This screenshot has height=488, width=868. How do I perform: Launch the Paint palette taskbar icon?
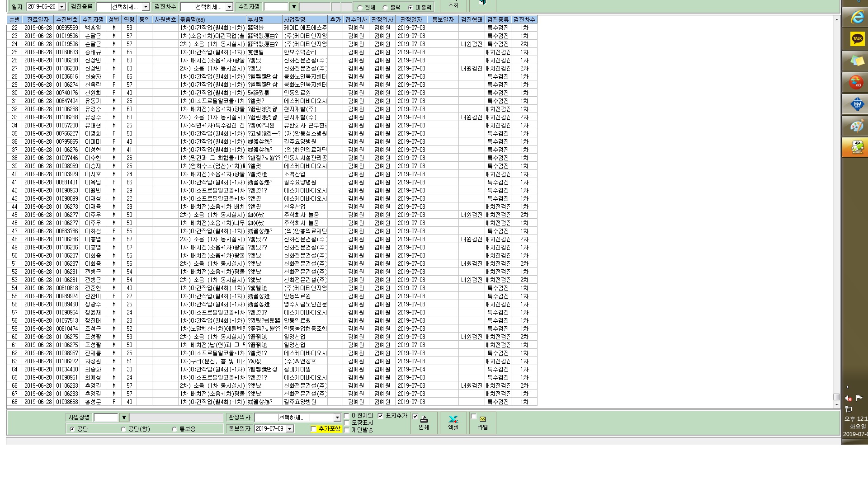857,126
